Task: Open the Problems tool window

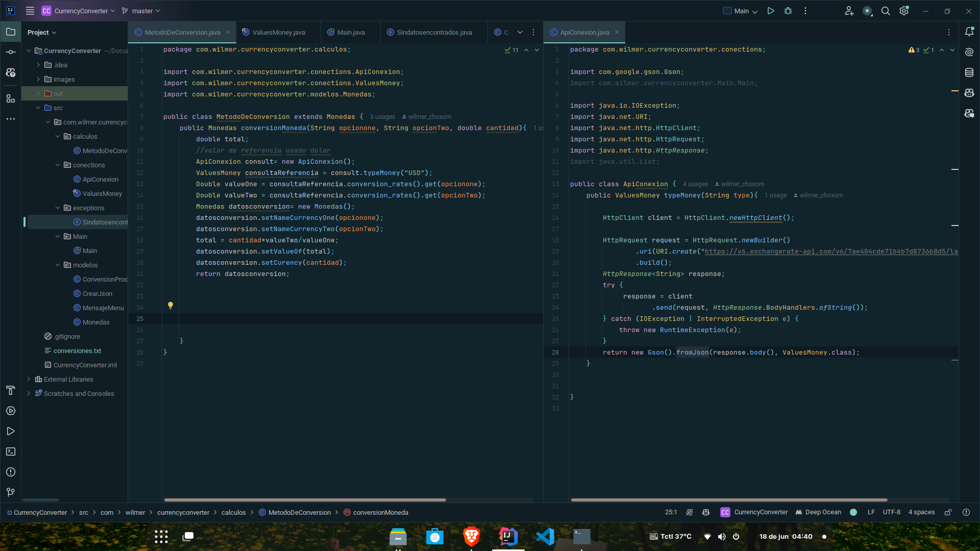Action: click(11, 472)
